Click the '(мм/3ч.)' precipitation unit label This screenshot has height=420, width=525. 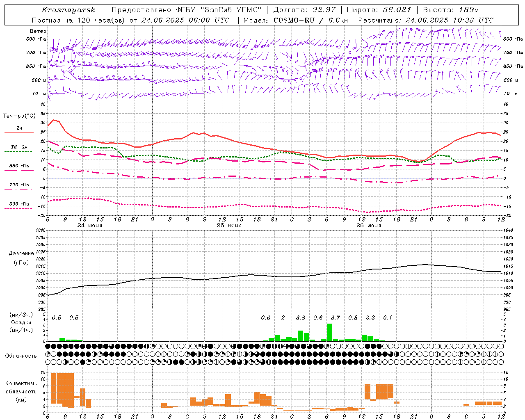click(x=21, y=315)
